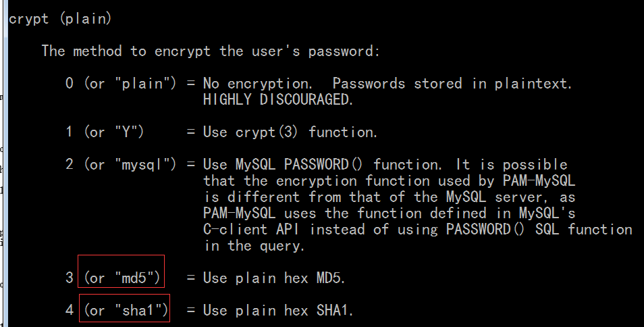Click the number 2 option index
644x327 pixels.
pos(69,164)
